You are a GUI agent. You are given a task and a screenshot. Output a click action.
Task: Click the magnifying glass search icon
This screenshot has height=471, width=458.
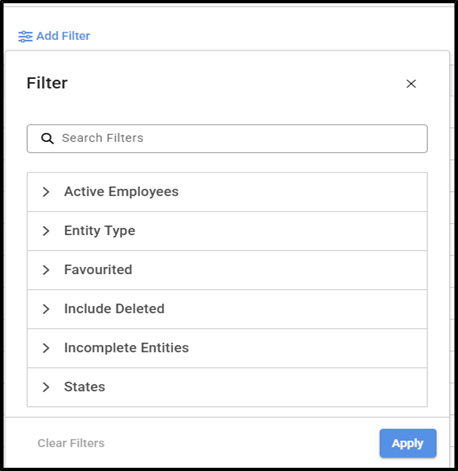click(x=47, y=138)
